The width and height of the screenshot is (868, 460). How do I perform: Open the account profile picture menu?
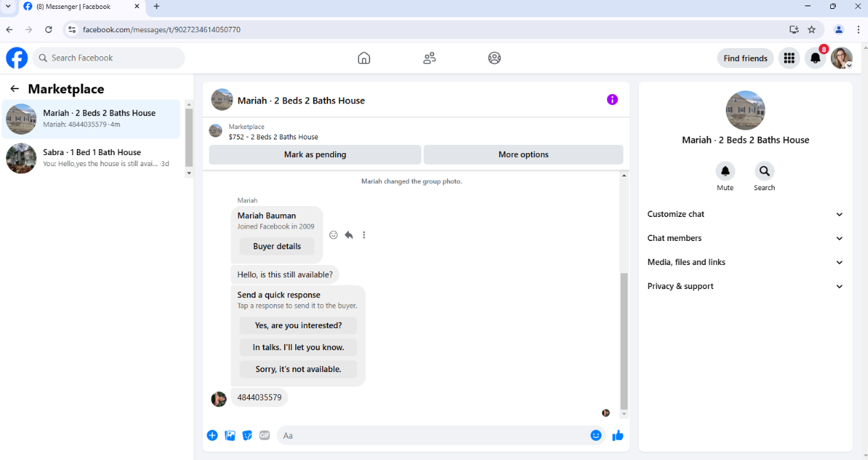(x=841, y=58)
